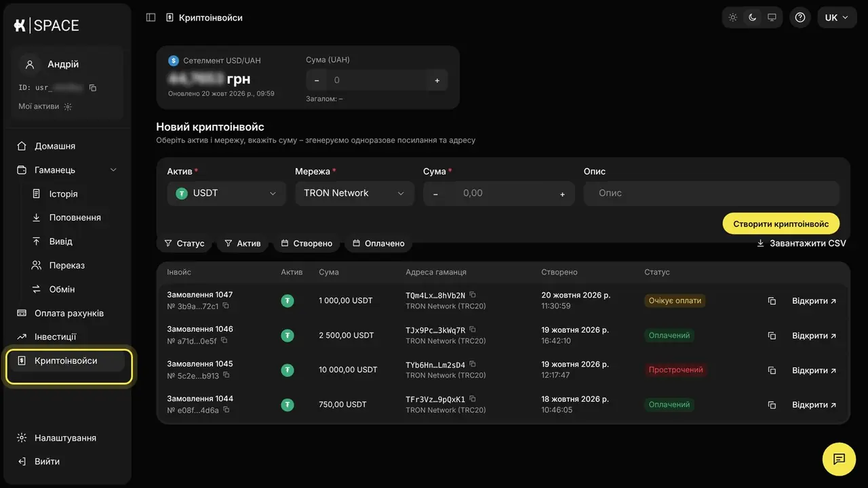This screenshot has width=868, height=488.
Task: Open the chat support bubble
Action: (839, 459)
